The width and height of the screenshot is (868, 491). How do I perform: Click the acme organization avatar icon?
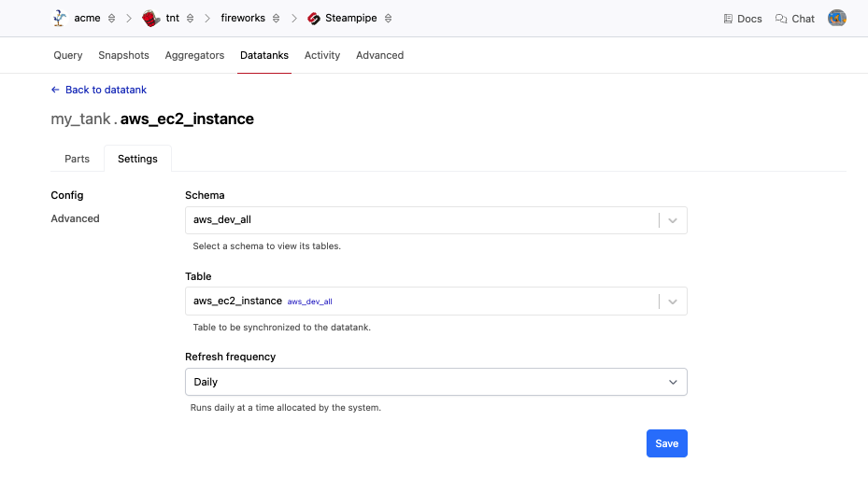[61, 18]
